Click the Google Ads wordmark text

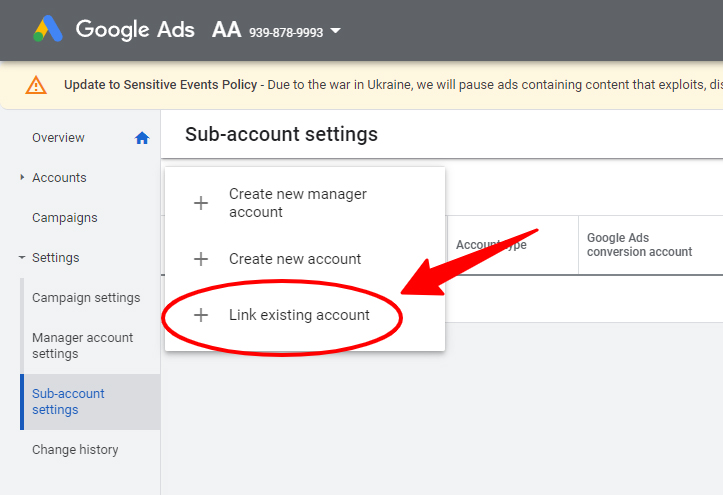pyautogui.click(x=135, y=29)
